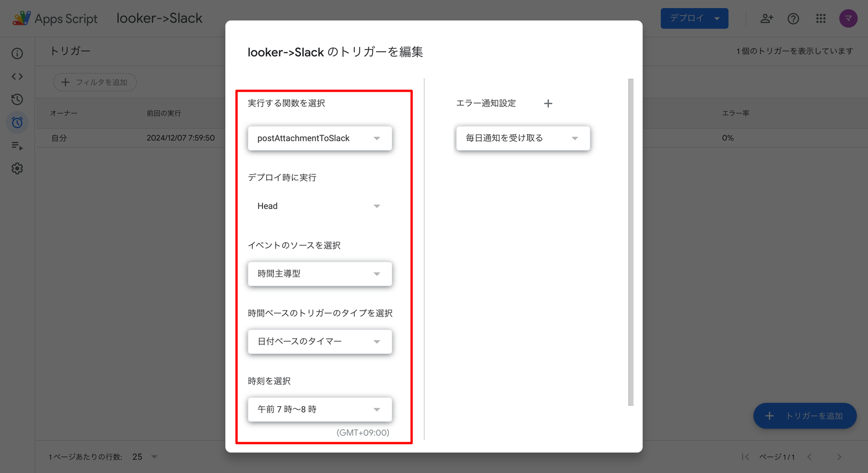Open the Overview info icon in sidebar
The height and width of the screenshot is (473, 868).
point(17,53)
